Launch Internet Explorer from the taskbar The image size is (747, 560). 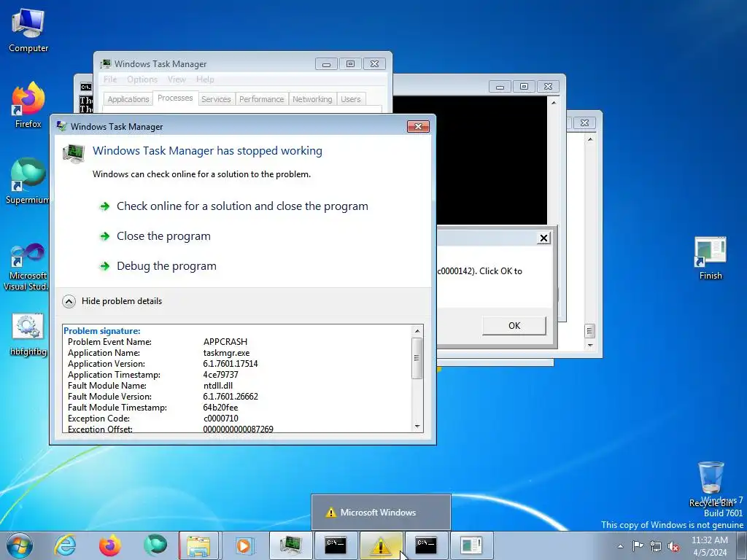click(x=65, y=545)
